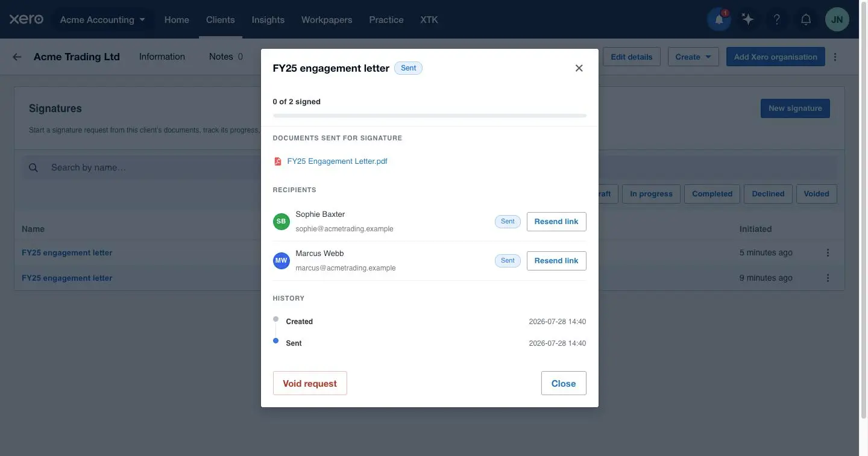Open row menu for the 5 minutes ago request
Viewport: 868px width, 456px height.
[828, 252]
